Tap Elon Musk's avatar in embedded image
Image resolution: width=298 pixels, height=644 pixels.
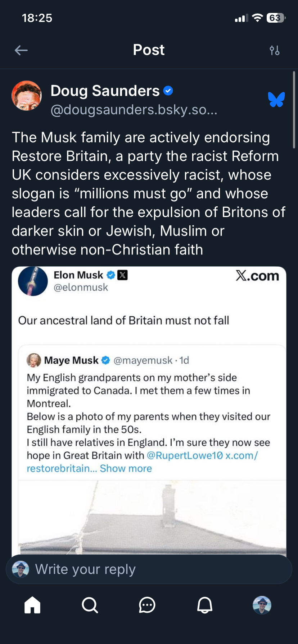(x=33, y=281)
